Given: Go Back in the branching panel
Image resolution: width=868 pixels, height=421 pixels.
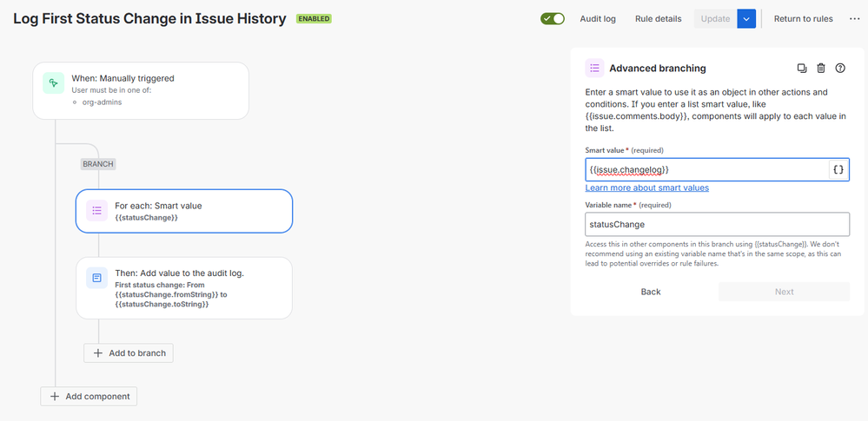Looking at the screenshot, I should pyautogui.click(x=651, y=292).
